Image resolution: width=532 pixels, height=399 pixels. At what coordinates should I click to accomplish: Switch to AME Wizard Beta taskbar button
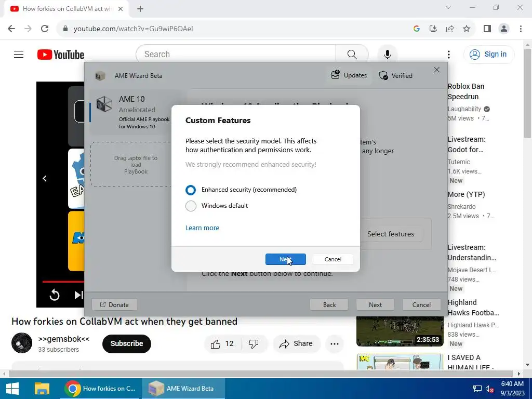183,389
